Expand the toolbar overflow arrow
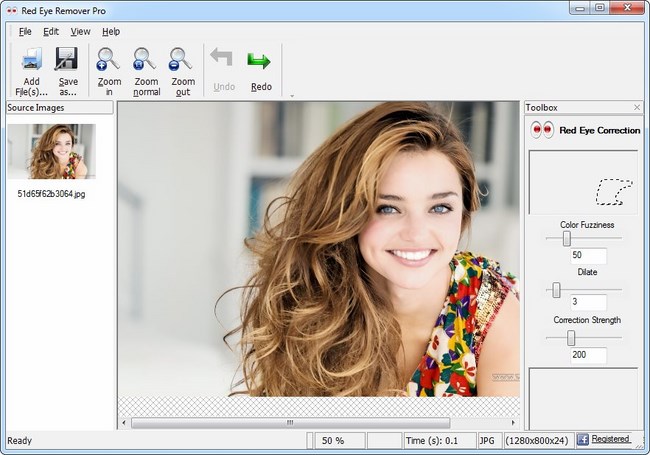Screen dimensions: 650x455 pyautogui.click(x=291, y=96)
